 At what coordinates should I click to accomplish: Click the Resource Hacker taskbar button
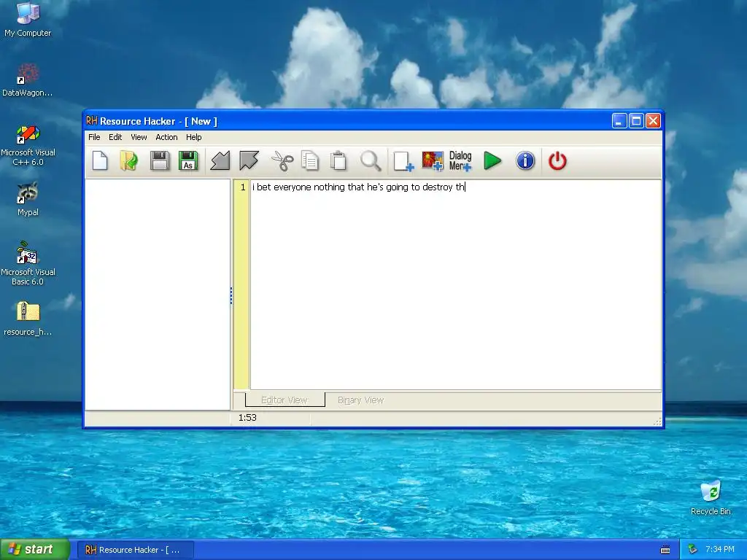(x=136, y=550)
